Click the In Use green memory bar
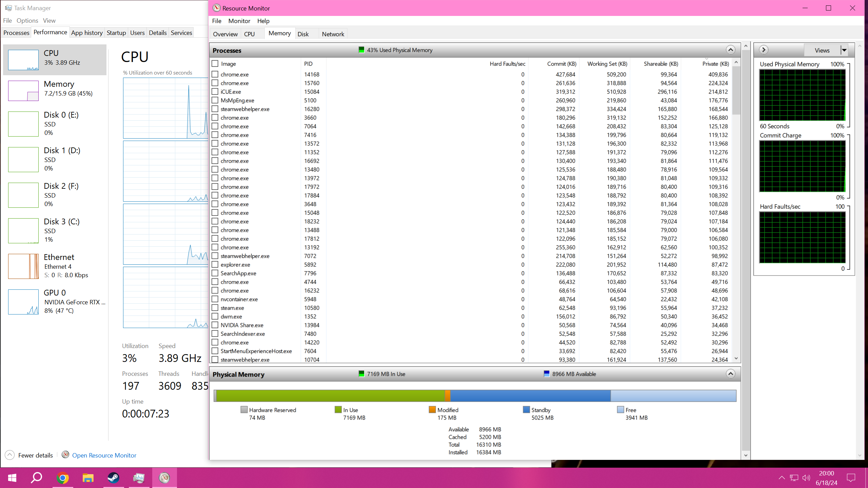Image resolution: width=868 pixels, height=488 pixels. (331, 395)
